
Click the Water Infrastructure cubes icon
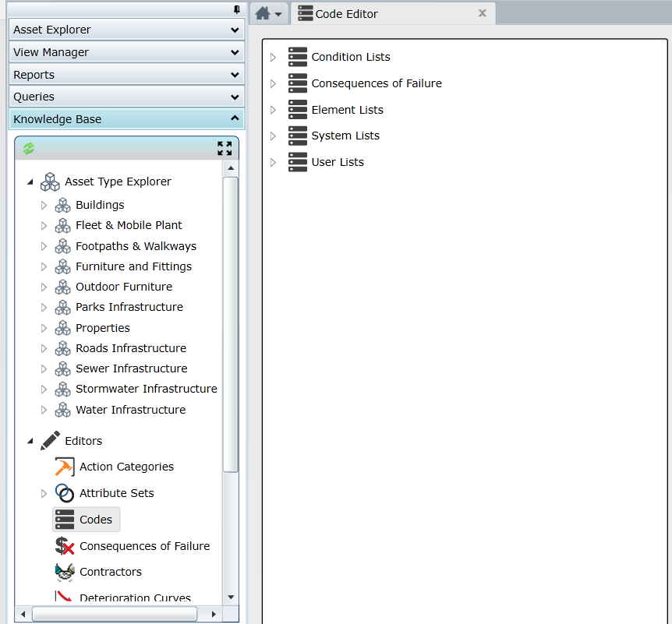pos(62,410)
